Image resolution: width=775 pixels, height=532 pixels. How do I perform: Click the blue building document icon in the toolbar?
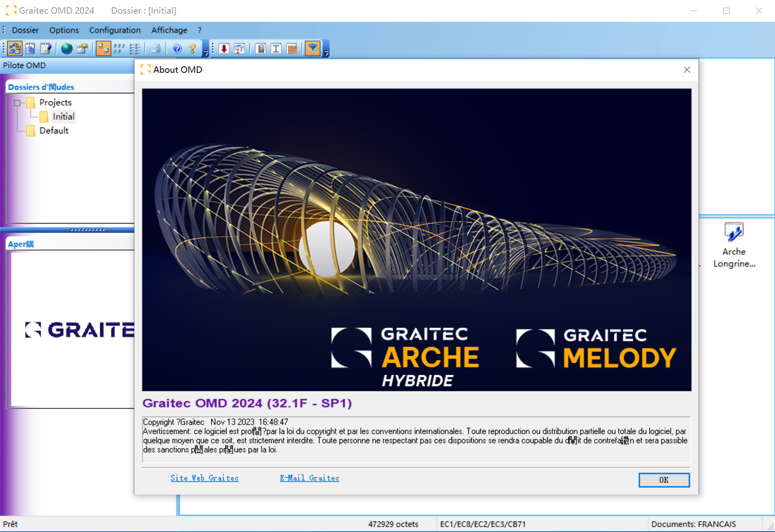point(31,49)
